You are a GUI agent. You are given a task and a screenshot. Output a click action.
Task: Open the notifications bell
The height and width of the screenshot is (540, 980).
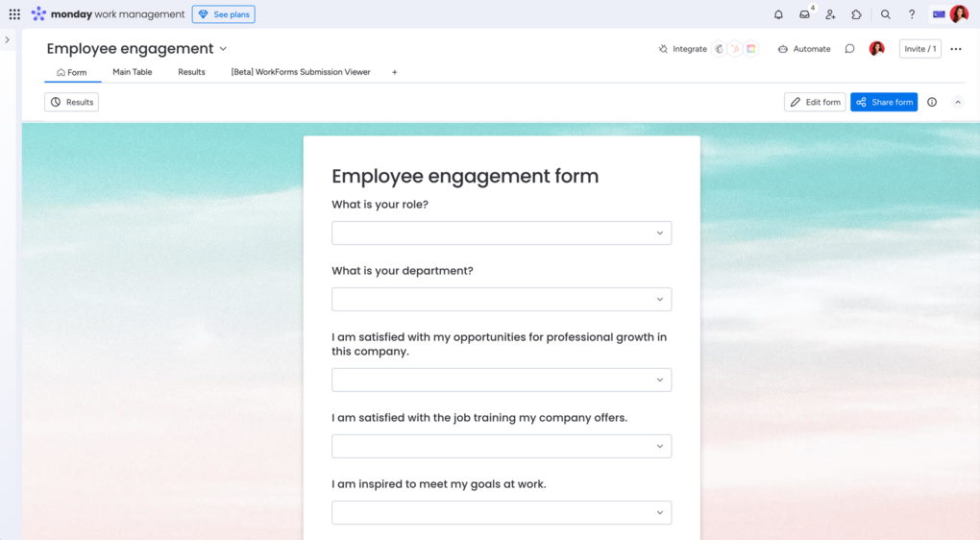coord(778,14)
